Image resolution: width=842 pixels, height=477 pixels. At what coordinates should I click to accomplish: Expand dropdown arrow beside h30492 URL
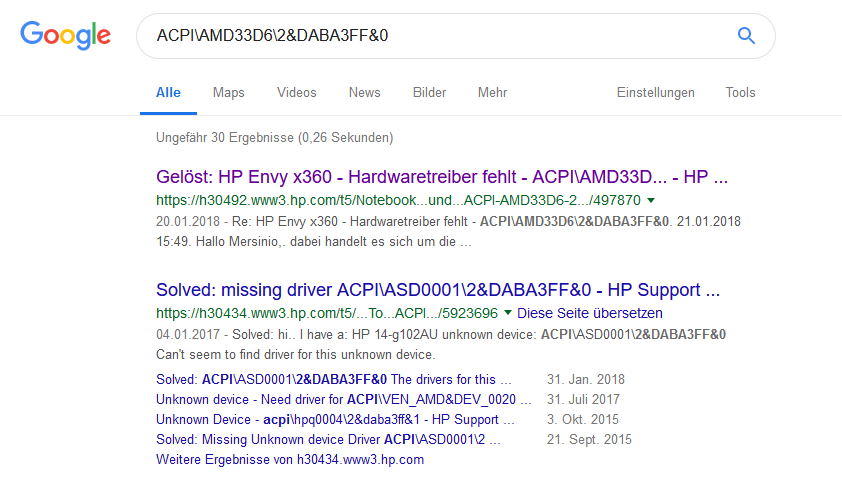coord(651,200)
